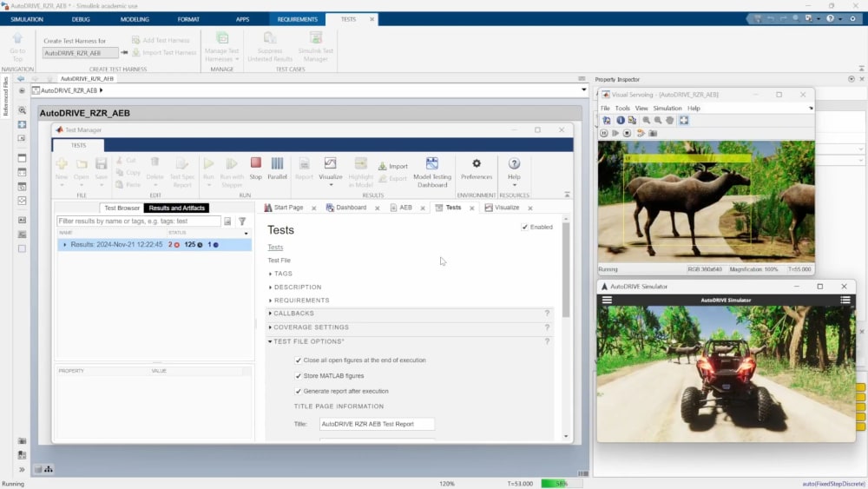Open Model Testing Dashboard

431,172
